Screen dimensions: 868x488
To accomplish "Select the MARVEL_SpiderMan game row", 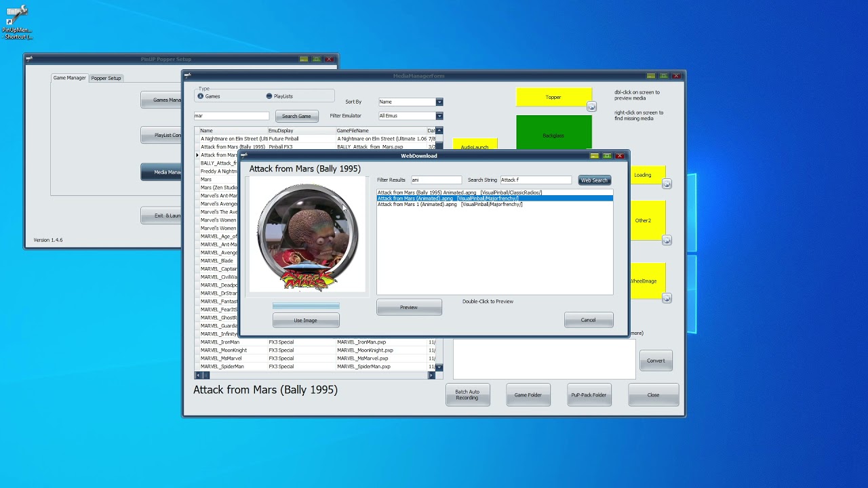I will click(x=313, y=367).
